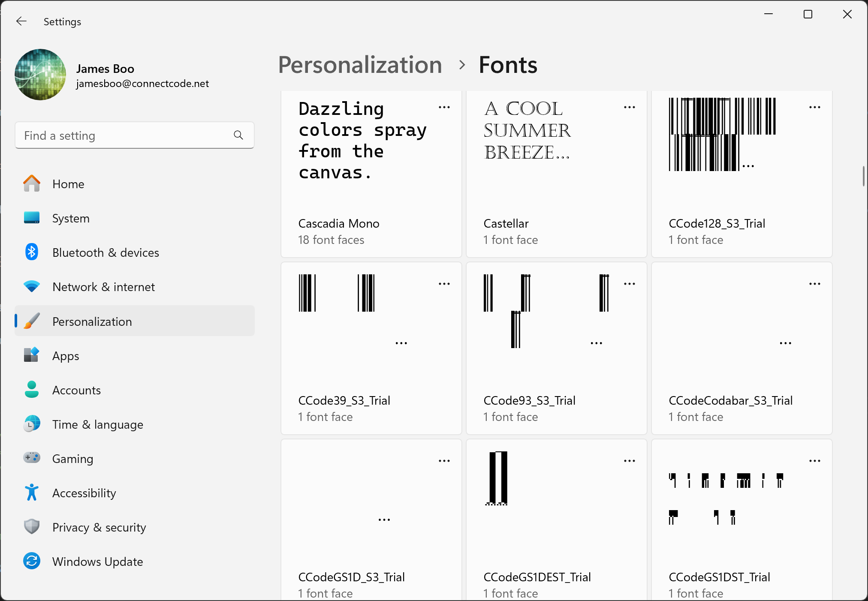Click the 18 font faces label
The image size is (868, 601).
[x=331, y=240]
